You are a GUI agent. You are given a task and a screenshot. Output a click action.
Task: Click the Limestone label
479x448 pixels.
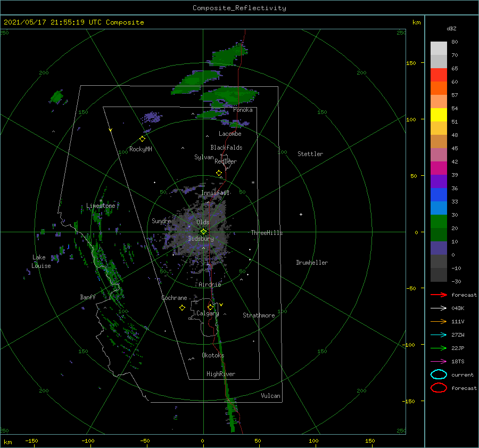point(101,206)
